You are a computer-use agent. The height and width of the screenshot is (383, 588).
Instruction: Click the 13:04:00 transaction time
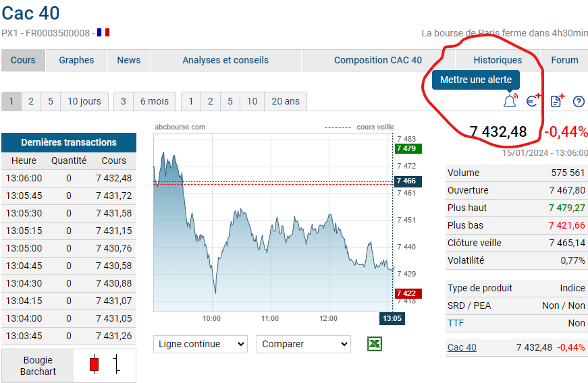24,319
